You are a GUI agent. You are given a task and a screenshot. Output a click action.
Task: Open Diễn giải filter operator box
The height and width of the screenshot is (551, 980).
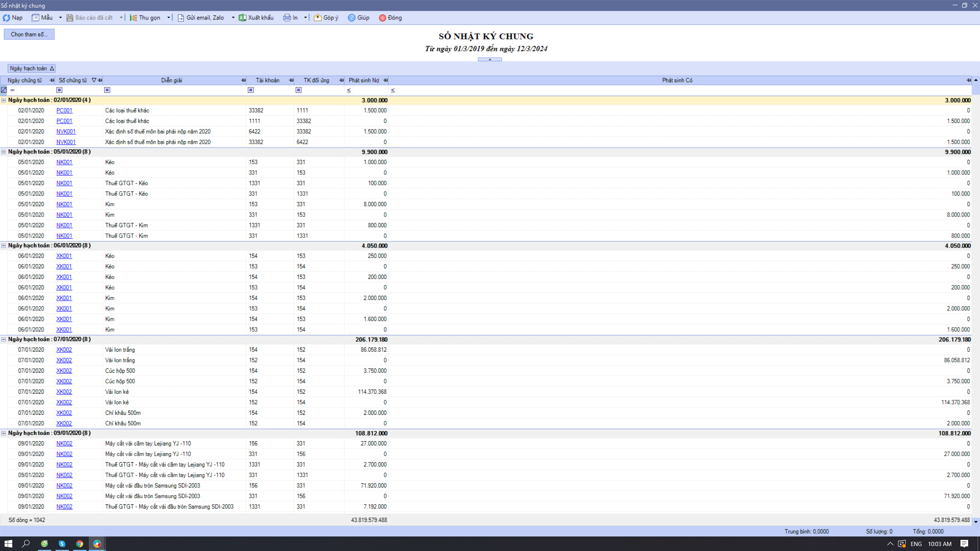[107, 90]
